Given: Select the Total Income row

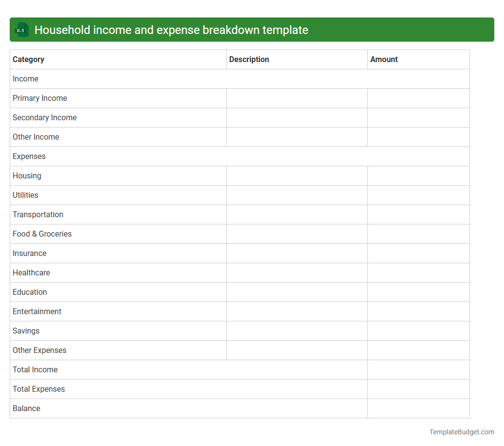Looking at the screenshot, I should pyautogui.click(x=35, y=369).
